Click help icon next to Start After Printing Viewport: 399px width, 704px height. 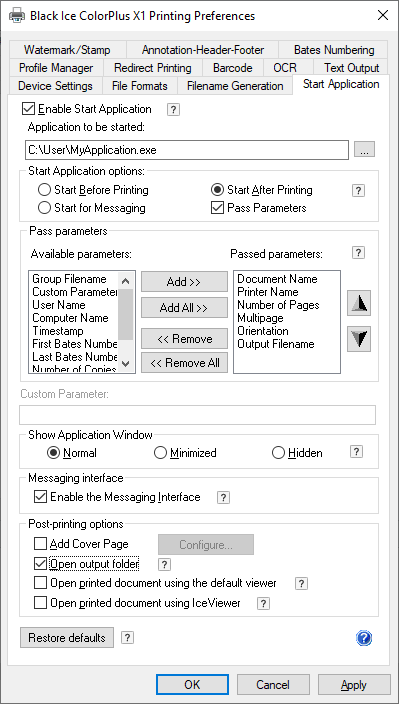[x=358, y=191]
